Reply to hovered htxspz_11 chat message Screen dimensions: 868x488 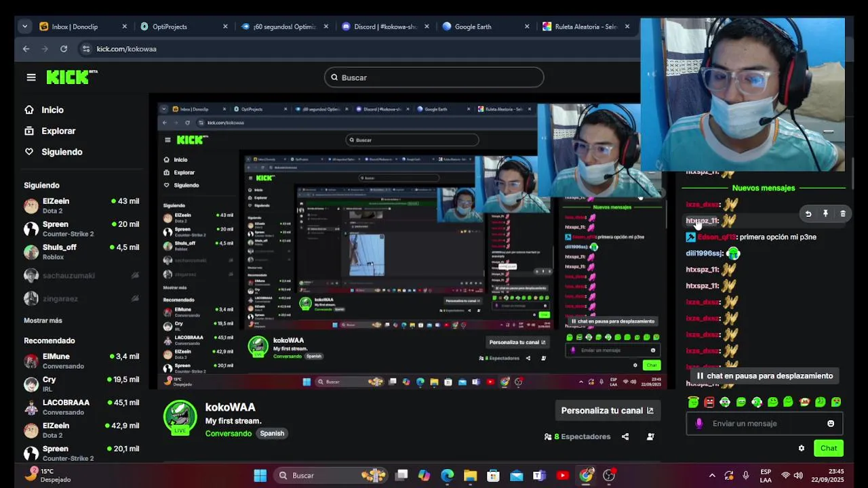coord(808,213)
